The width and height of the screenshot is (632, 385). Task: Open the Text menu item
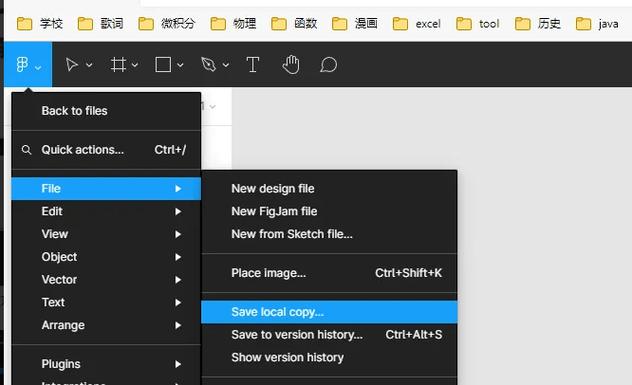coord(106,302)
